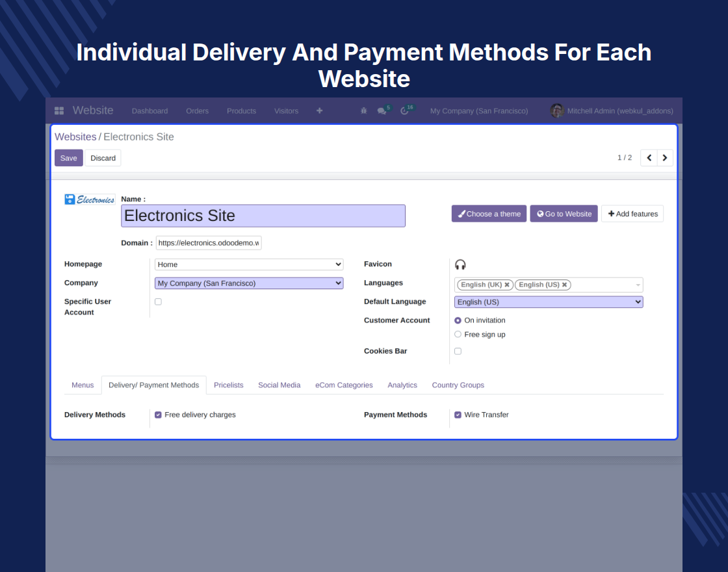Toggle Specific User Account checkbox
This screenshot has height=572, width=728.
[159, 302]
